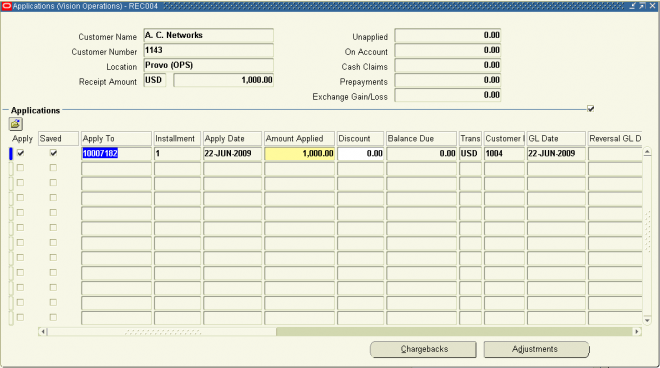Click Customer Number field 1143
Image resolution: width=660 pixels, height=368 pixels.
208,51
